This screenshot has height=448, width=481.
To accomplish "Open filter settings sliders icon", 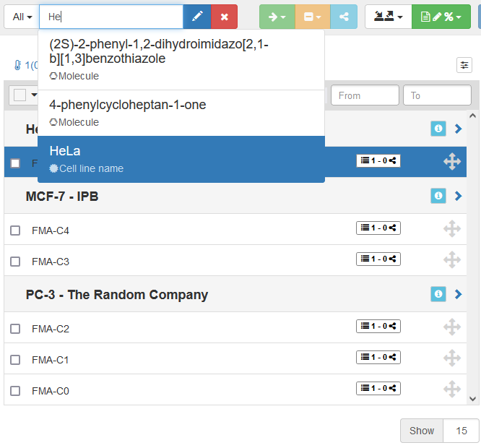I will tap(464, 65).
